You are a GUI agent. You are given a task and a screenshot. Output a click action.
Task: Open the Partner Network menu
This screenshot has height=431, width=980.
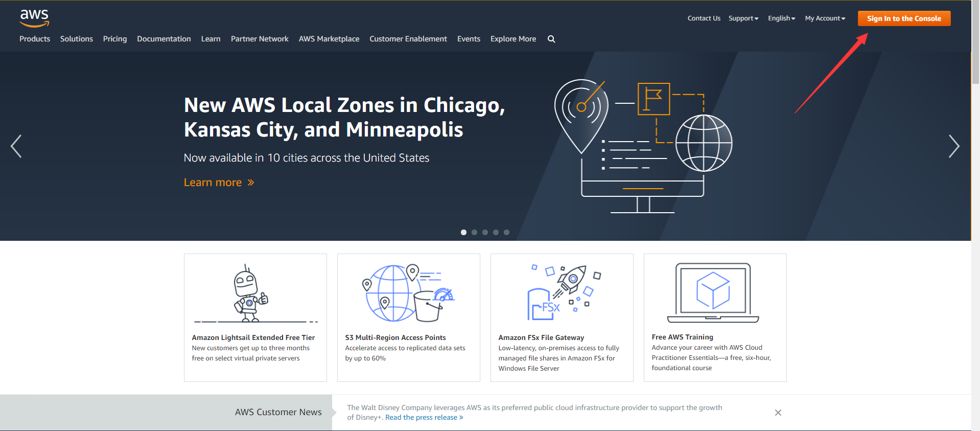pyautogui.click(x=260, y=39)
